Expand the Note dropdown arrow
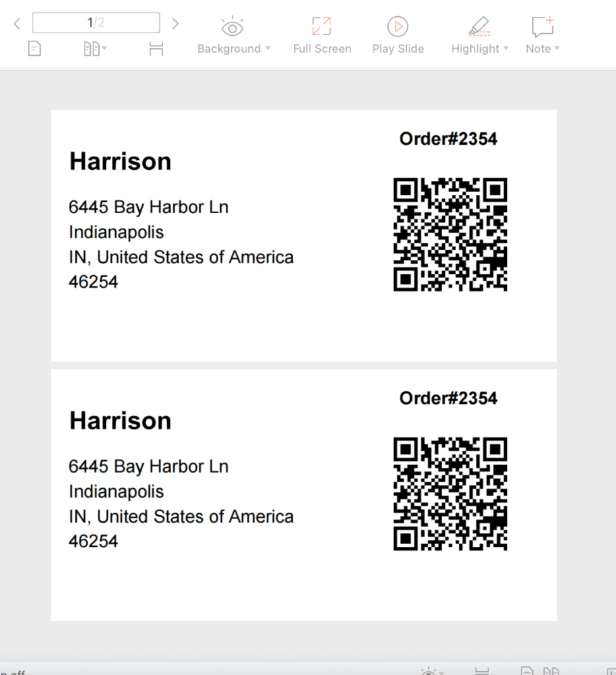The height and width of the screenshot is (675, 616). coord(557,48)
